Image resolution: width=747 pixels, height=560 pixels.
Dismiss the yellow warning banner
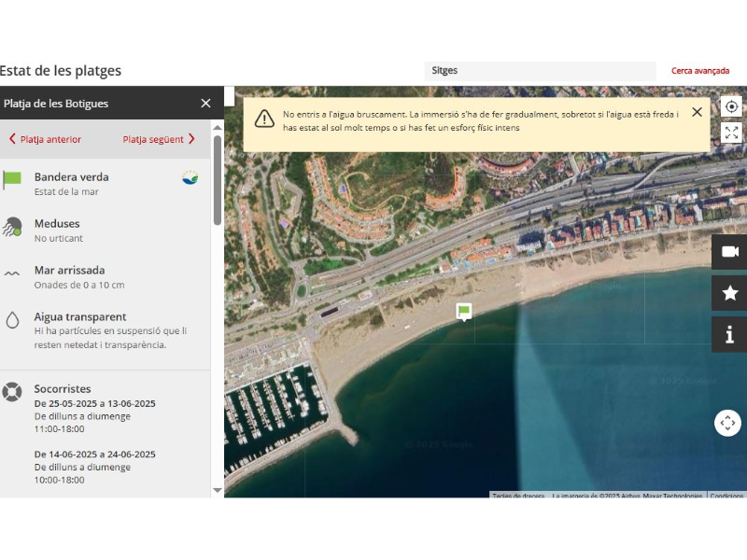coord(697,112)
